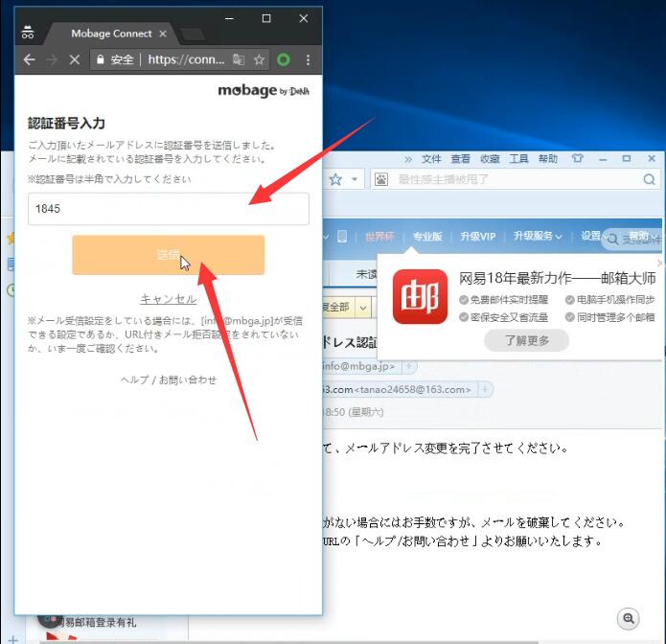
Task: Click the Chrome forward arrow button
Action: pyautogui.click(x=52, y=60)
